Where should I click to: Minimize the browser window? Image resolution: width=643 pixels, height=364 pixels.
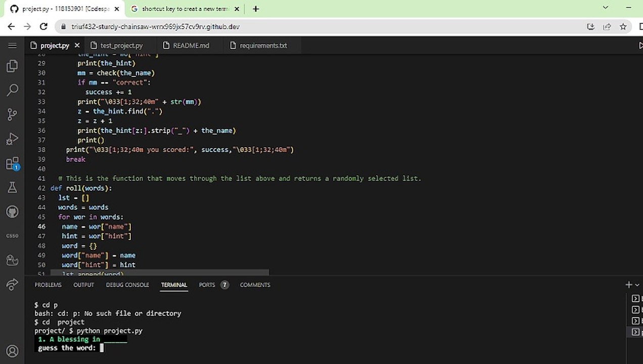[629, 8]
